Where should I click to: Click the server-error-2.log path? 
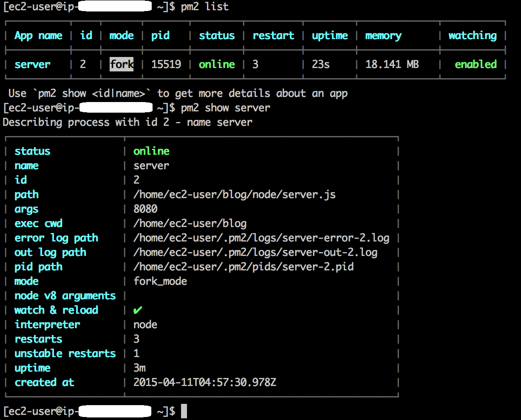261,238
